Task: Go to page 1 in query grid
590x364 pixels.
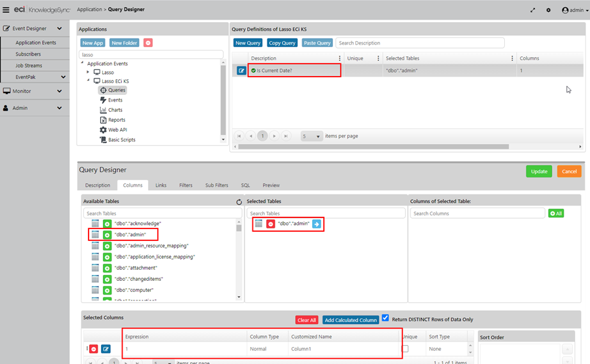Action: (x=263, y=136)
